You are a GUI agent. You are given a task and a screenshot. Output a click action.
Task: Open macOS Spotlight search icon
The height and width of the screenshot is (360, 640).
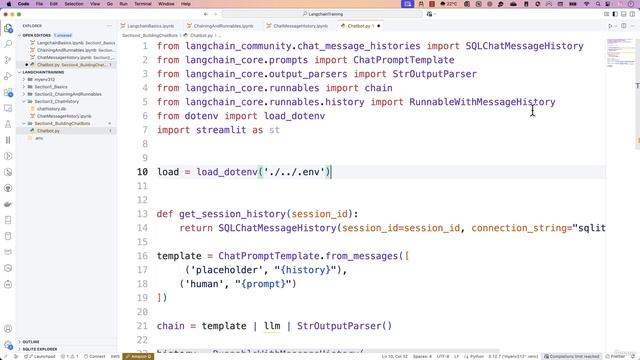pyautogui.click(x=598, y=4)
